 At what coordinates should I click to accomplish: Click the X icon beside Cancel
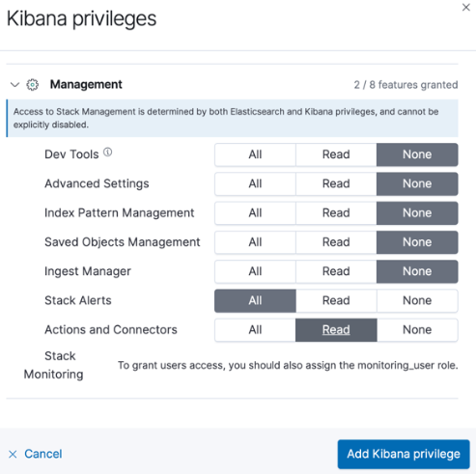(13, 454)
